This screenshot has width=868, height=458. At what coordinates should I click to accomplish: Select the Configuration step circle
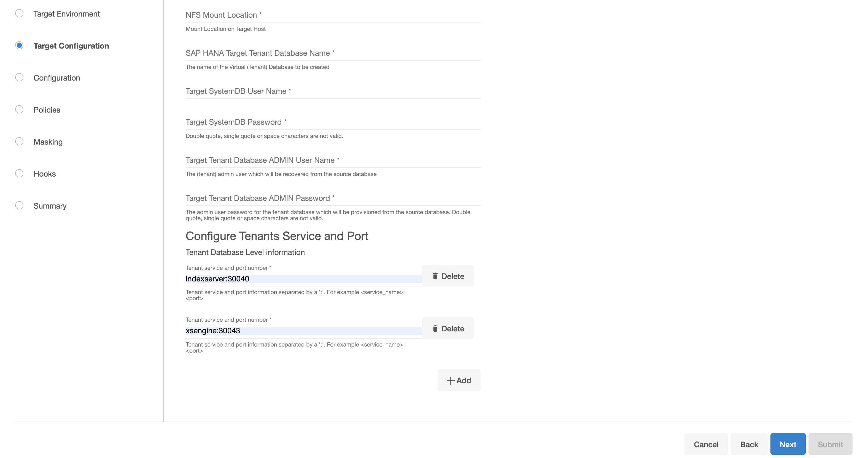(19, 78)
